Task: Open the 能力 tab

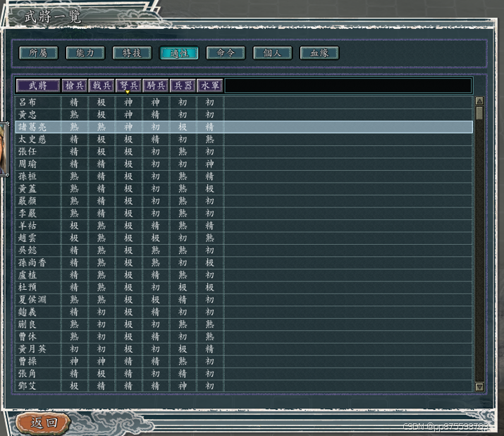Action: point(85,53)
